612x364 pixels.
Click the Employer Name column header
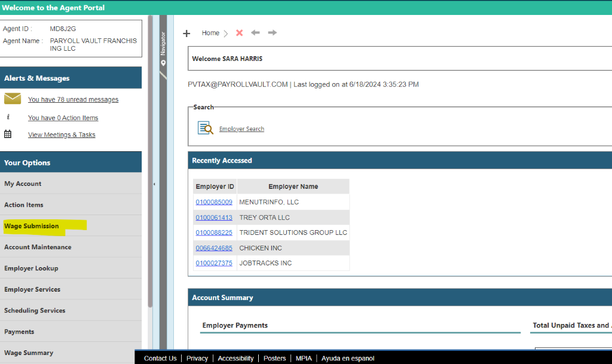pos(293,186)
